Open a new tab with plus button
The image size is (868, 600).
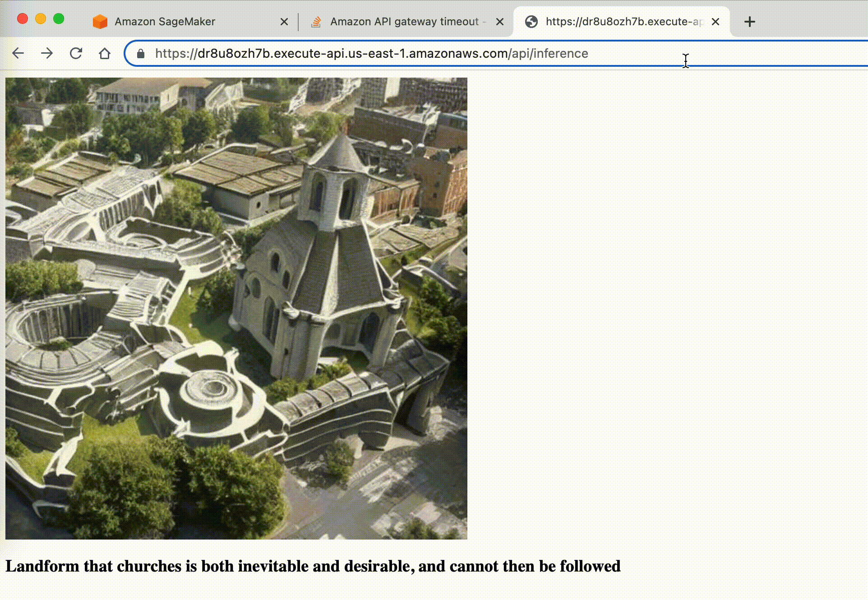pyautogui.click(x=749, y=22)
